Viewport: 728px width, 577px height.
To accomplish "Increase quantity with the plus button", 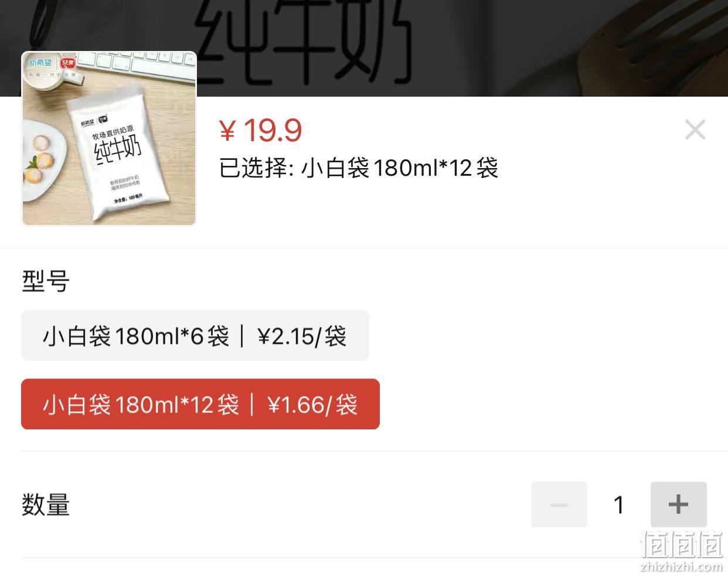I will click(x=678, y=504).
